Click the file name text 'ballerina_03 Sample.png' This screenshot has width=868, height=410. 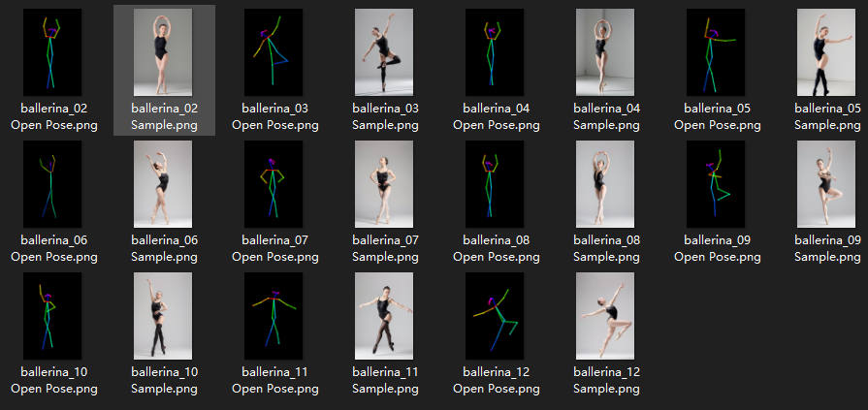tap(385, 116)
